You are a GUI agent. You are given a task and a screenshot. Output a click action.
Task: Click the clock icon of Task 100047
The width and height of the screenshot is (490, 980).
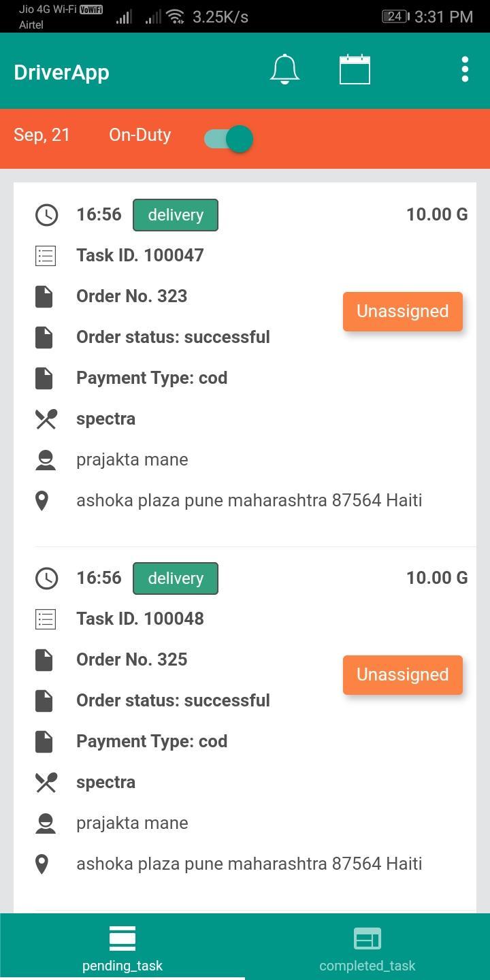pyautogui.click(x=46, y=215)
